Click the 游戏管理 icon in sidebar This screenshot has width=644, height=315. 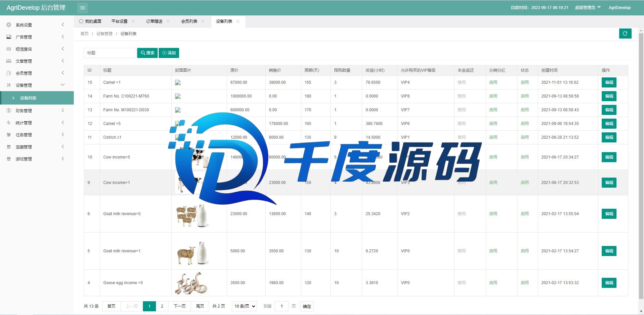coord(9,159)
